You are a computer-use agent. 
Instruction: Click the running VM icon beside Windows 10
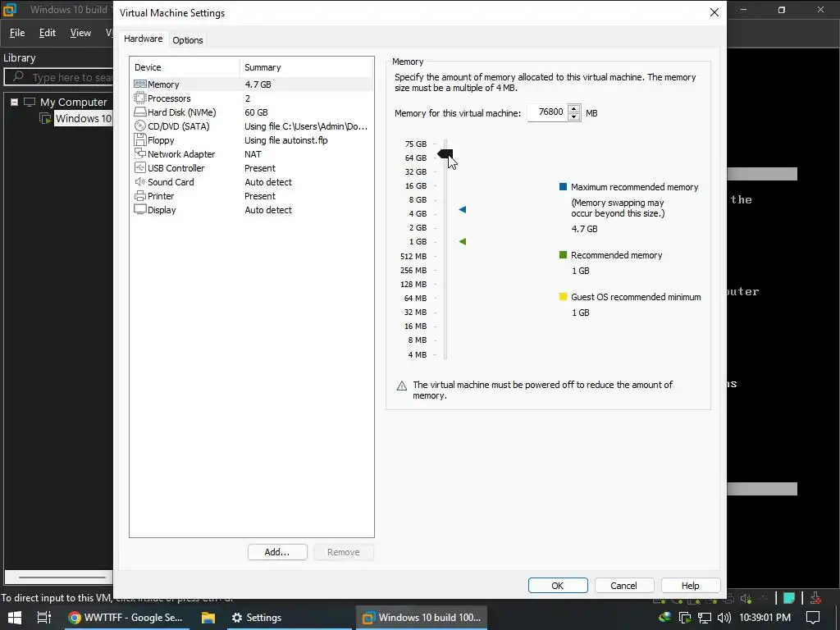point(46,118)
